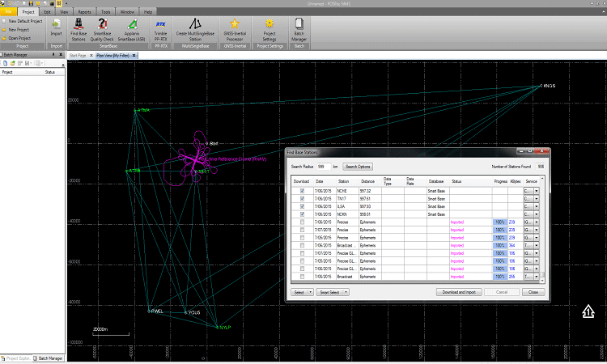Image resolution: width=607 pixels, height=364 pixels.
Task: Uncheck download box for station ILSA
Action: (x=303, y=206)
